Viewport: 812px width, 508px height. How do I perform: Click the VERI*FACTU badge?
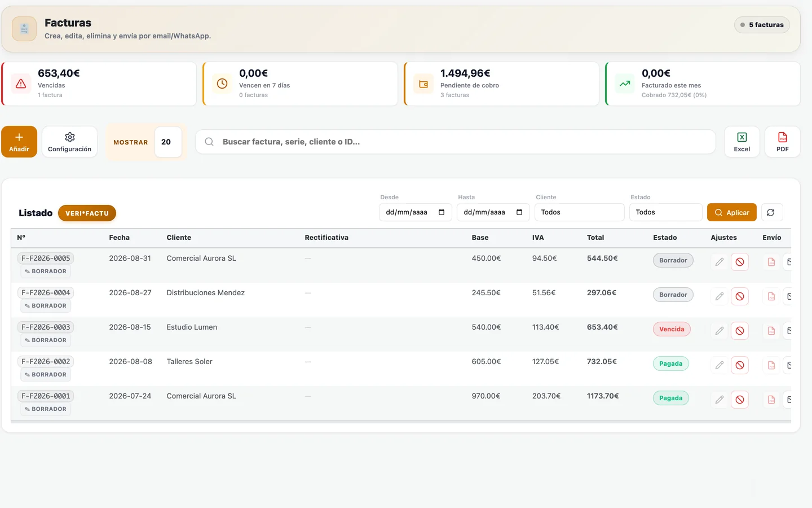click(x=87, y=213)
